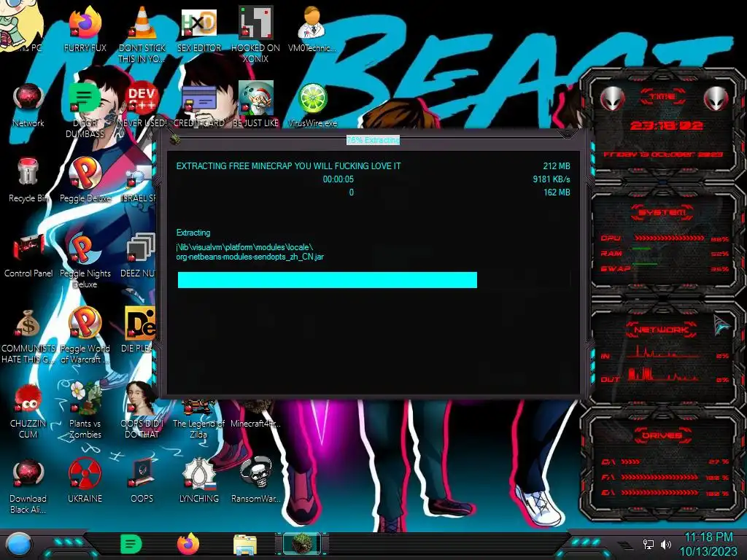This screenshot has width=747, height=560.
Task: Click the right alien head on Time widget
Action: click(716, 98)
